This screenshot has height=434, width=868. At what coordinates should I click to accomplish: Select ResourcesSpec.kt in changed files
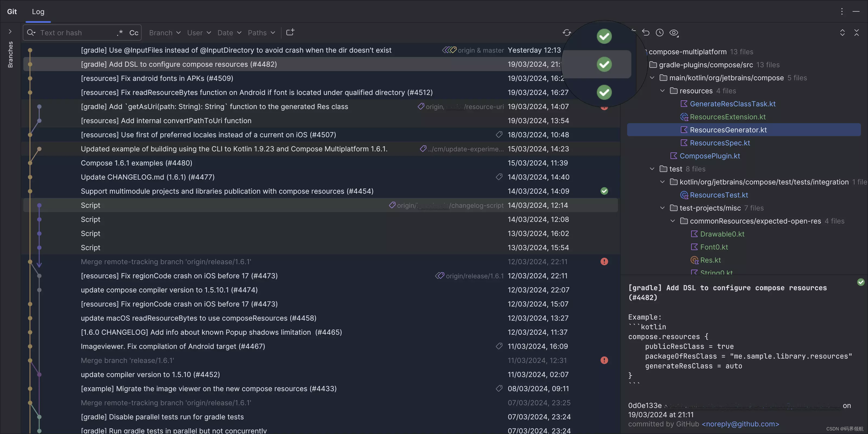point(720,143)
